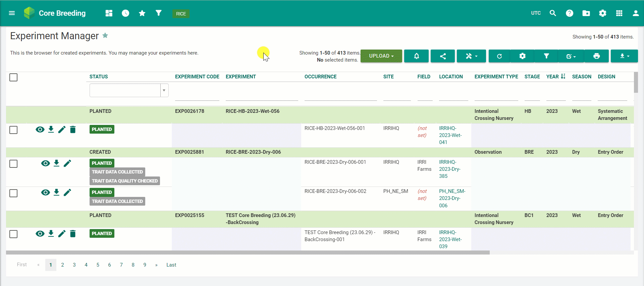Open the IRRIHQ-2023-Dry-385 location link
The image size is (644, 286).
coord(449,169)
